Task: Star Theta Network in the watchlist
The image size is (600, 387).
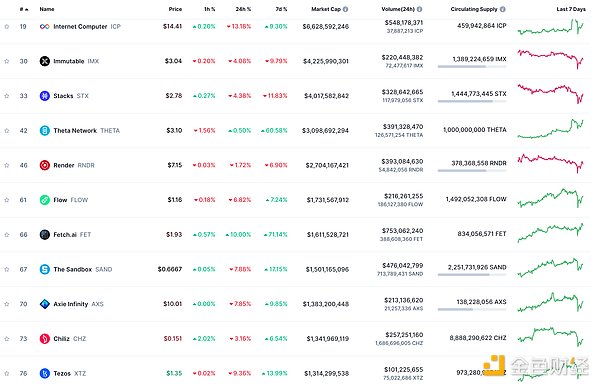Action: (x=7, y=131)
